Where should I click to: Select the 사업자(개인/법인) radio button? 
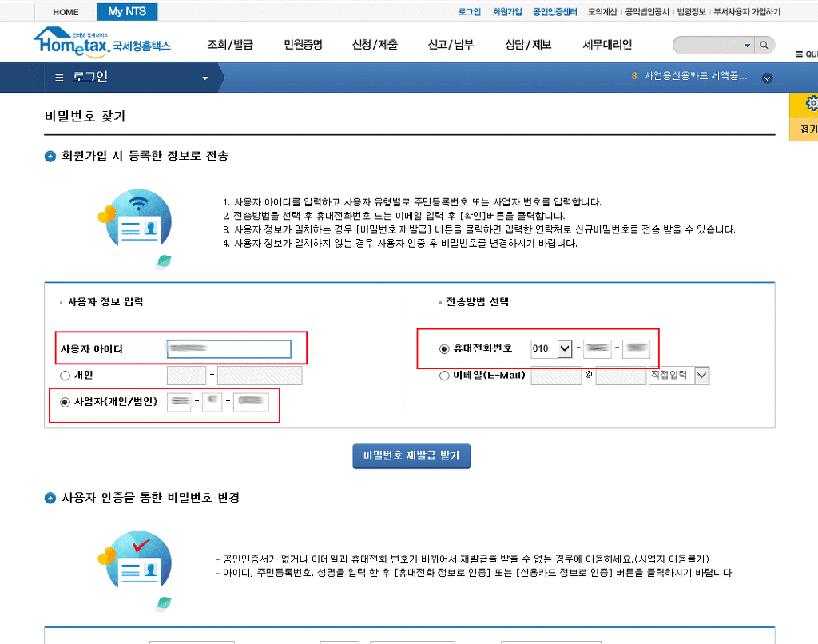pyautogui.click(x=66, y=402)
